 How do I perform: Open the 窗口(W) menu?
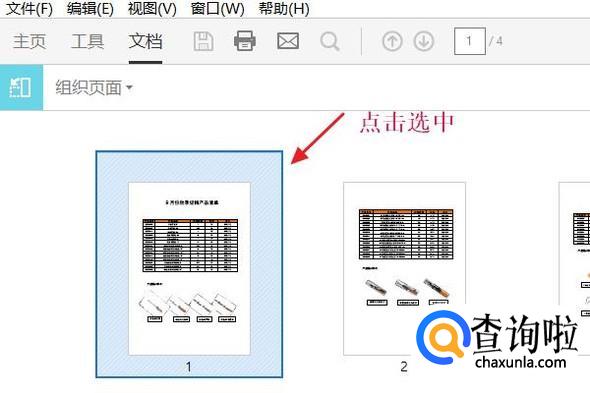point(217,9)
